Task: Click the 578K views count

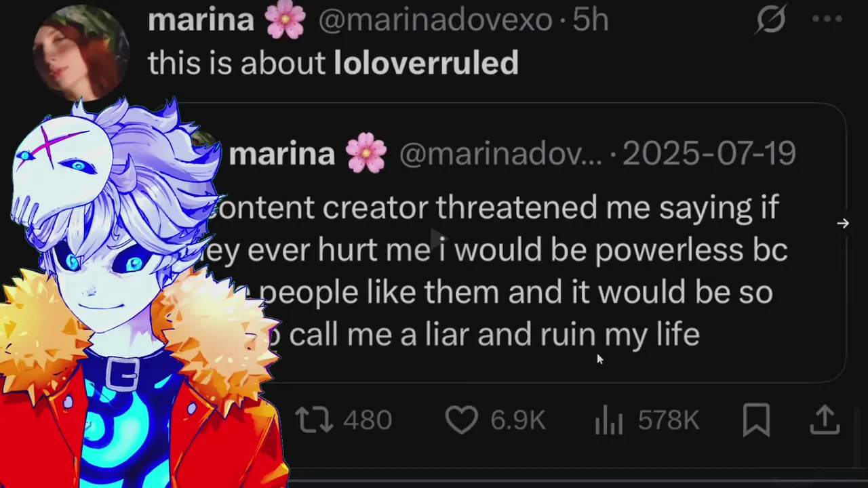Action: pyautogui.click(x=669, y=420)
